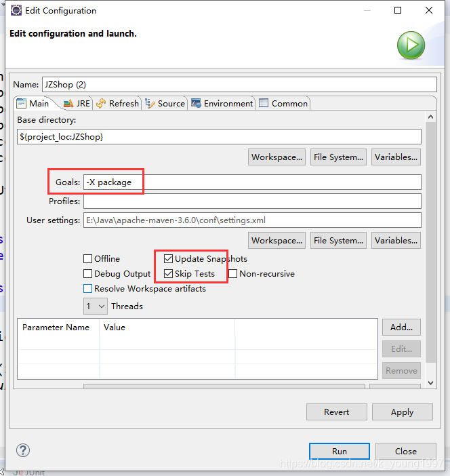
Task: Click the Parameter Name column header
Action: [58, 328]
